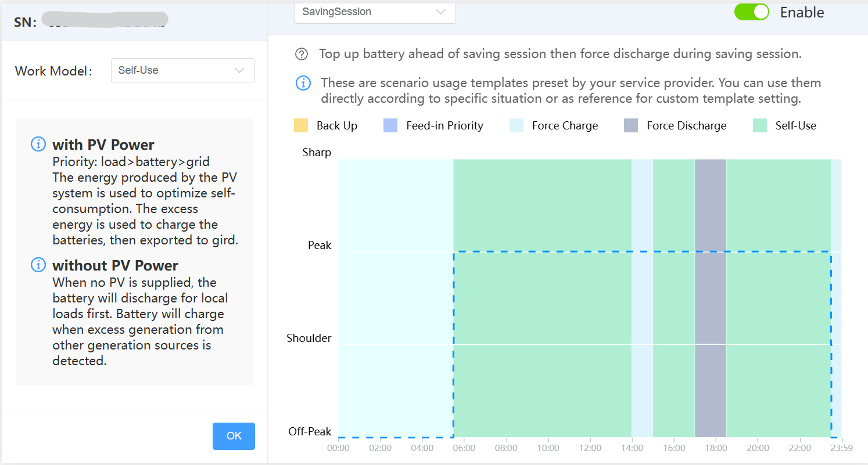The height and width of the screenshot is (465, 868).
Task: Click the info icon beside 'with PV Power'
Action: click(x=38, y=144)
